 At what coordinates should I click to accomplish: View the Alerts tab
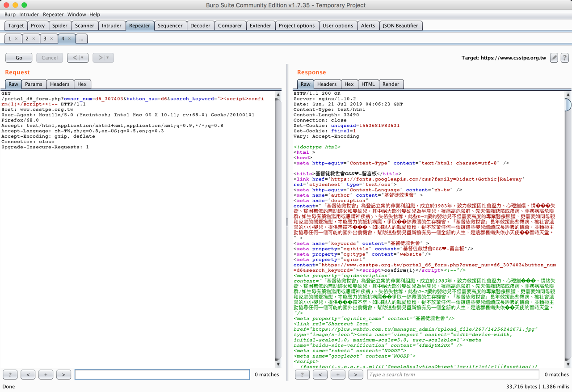(x=368, y=25)
